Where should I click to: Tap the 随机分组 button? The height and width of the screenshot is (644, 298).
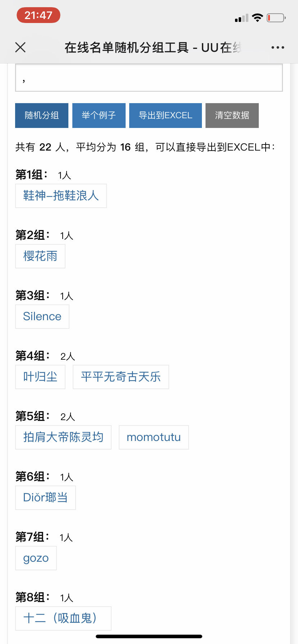42,115
